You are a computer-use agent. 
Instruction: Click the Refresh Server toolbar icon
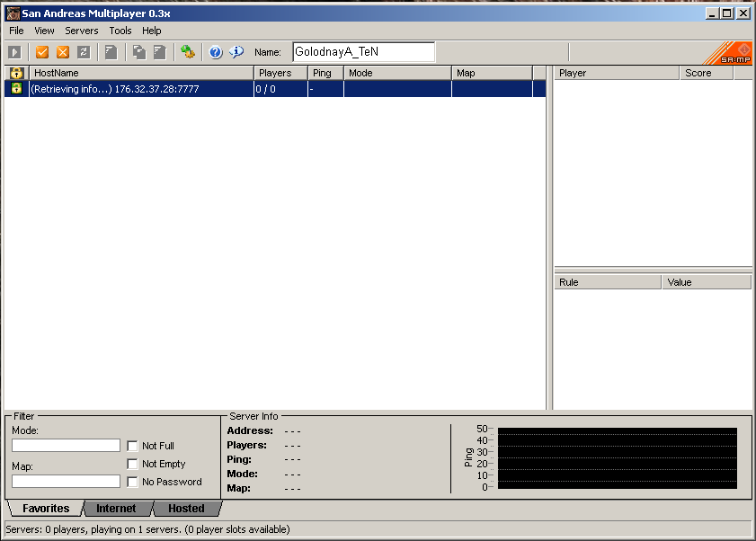pyautogui.click(x=84, y=52)
